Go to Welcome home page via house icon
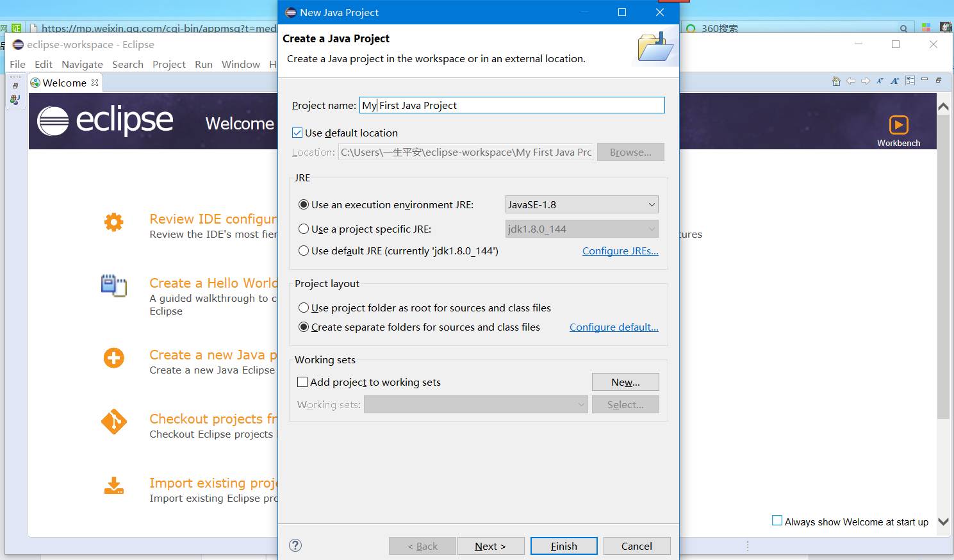954x560 pixels. click(x=835, y=81)
